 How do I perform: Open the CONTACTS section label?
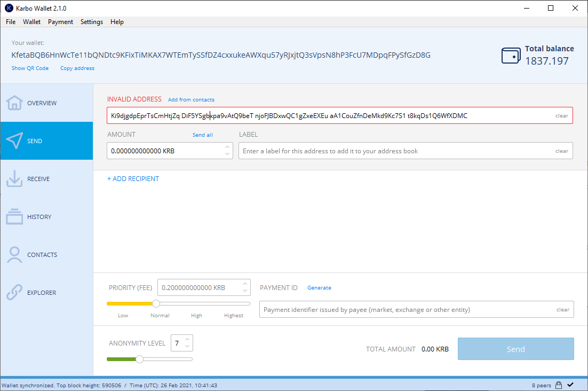[42, 255]
